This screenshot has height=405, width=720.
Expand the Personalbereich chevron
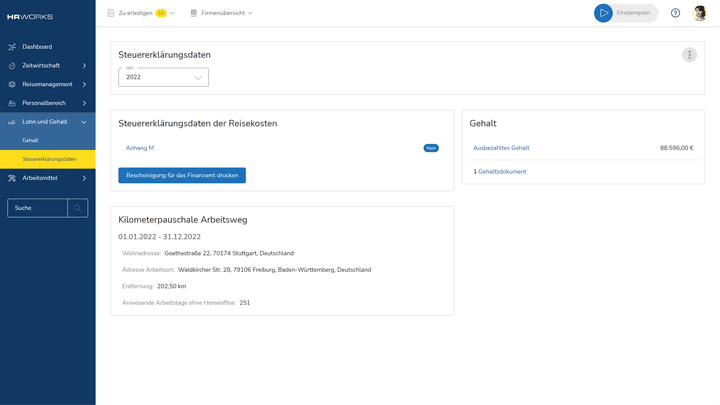84,103
